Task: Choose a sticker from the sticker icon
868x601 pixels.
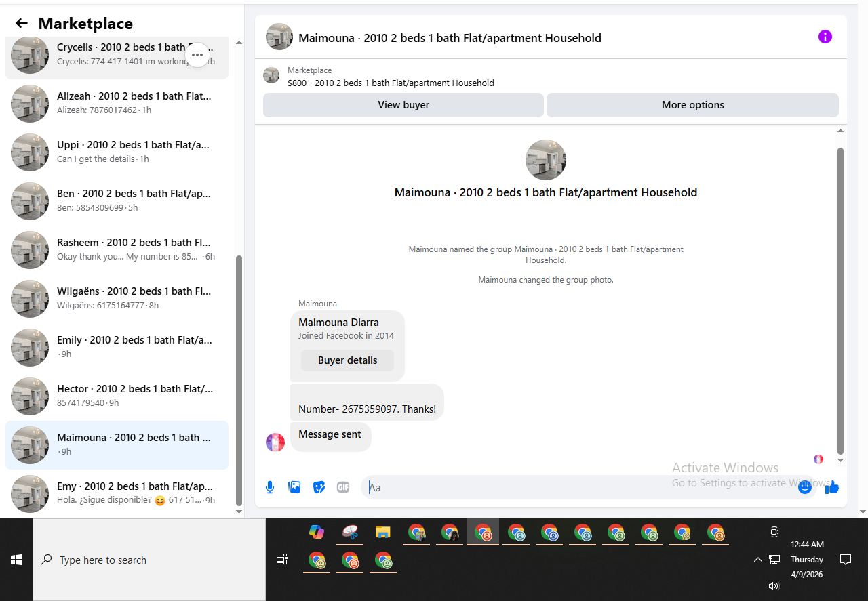Action: [x=319, y=487]
